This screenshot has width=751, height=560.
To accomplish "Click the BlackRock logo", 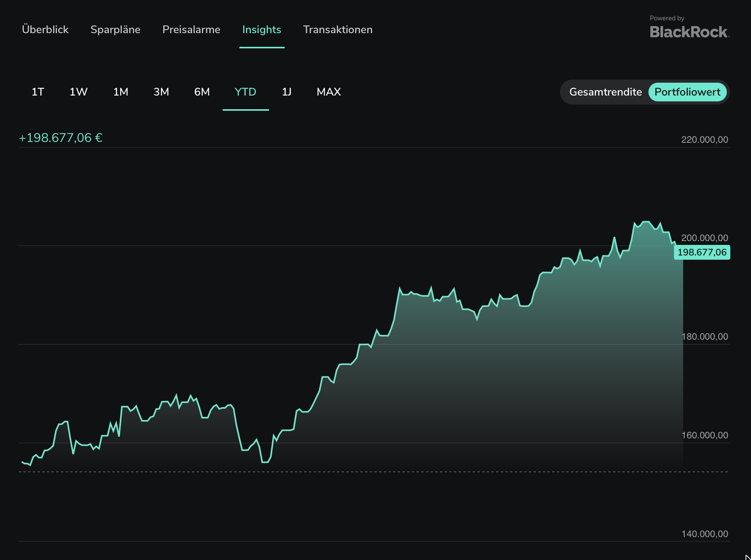I will point(690,32).
